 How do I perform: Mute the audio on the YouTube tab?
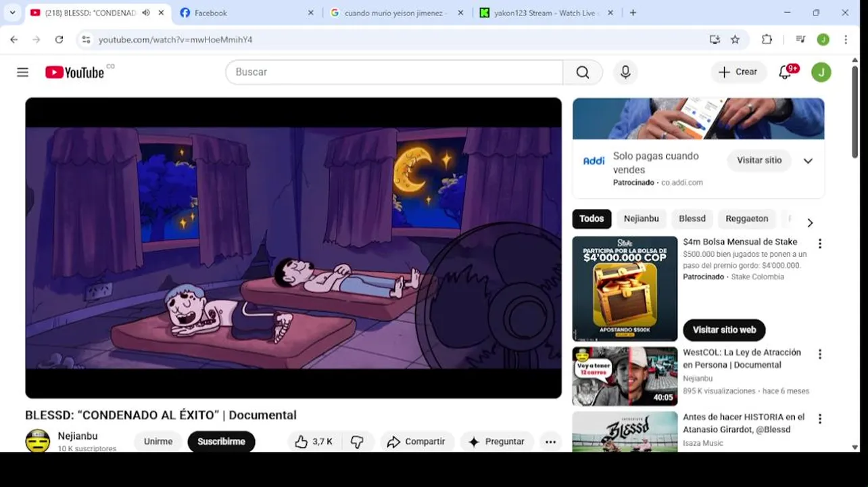(146, 13)
